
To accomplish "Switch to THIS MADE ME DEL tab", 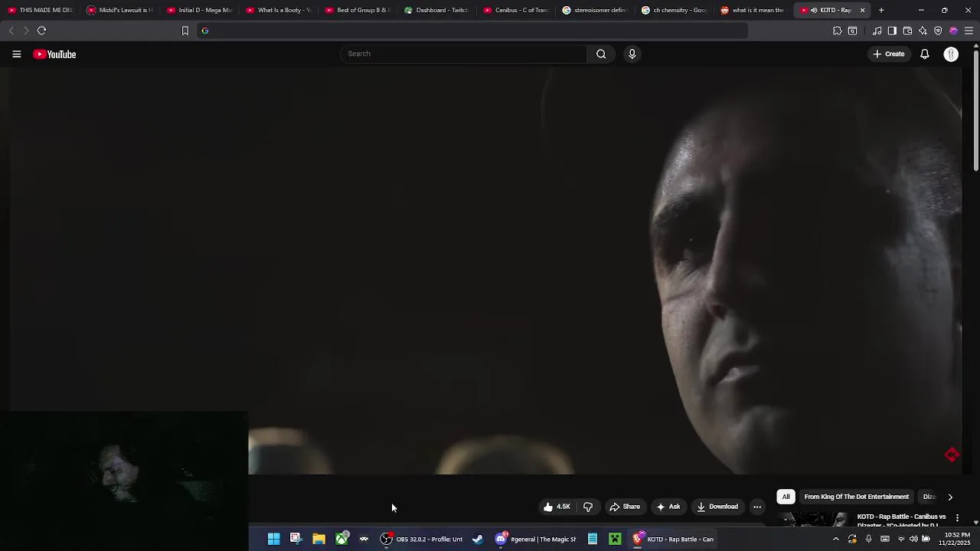I will [40, 10].
